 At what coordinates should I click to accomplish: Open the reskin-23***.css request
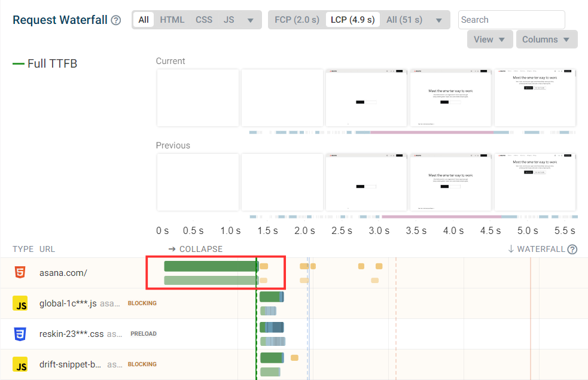[71, 334]
